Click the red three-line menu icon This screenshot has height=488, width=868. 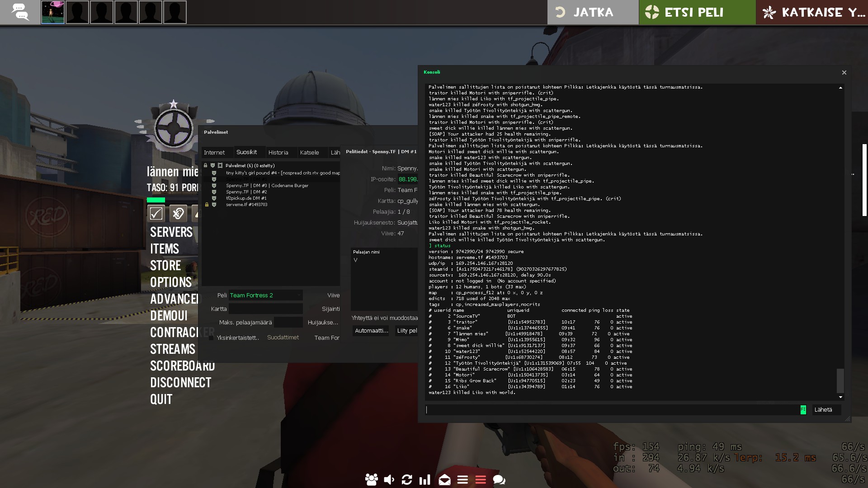[481, 480]
